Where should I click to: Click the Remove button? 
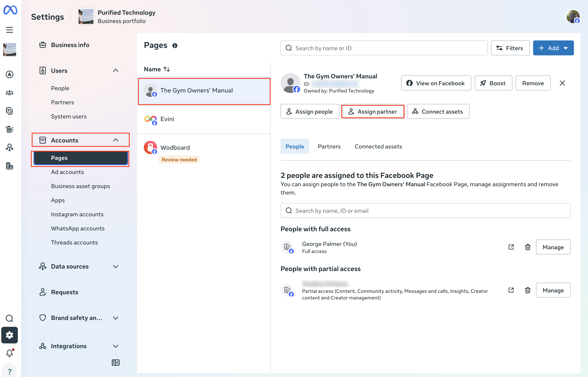tap(533, 83)
